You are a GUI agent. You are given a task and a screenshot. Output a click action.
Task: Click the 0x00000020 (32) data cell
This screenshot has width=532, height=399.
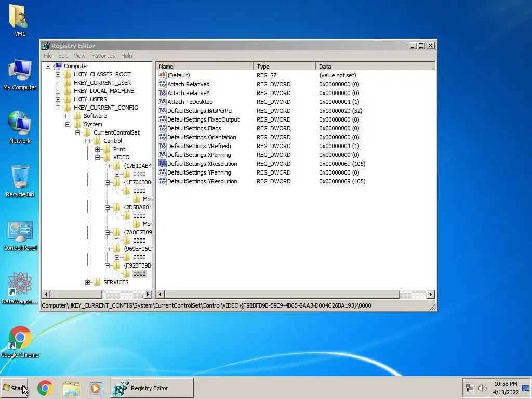click(x=341, y=111)
